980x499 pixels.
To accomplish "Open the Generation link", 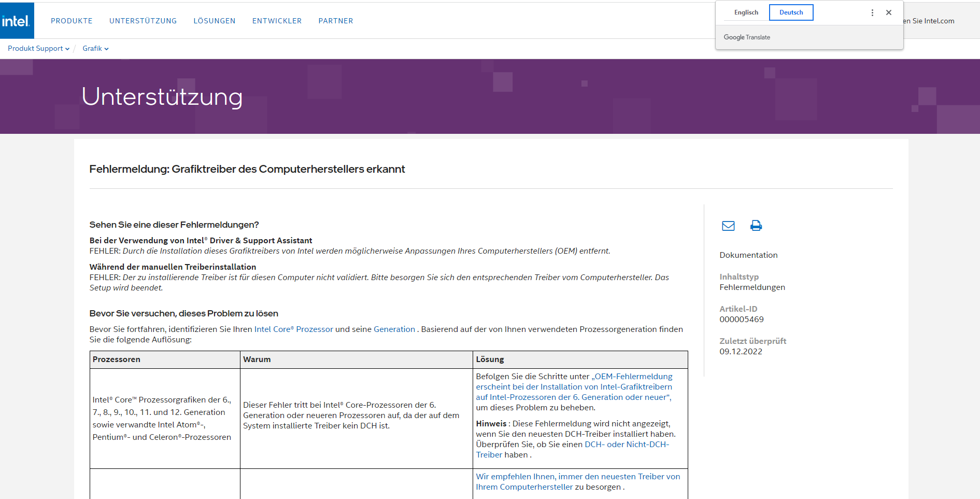I will coord(394,329).
